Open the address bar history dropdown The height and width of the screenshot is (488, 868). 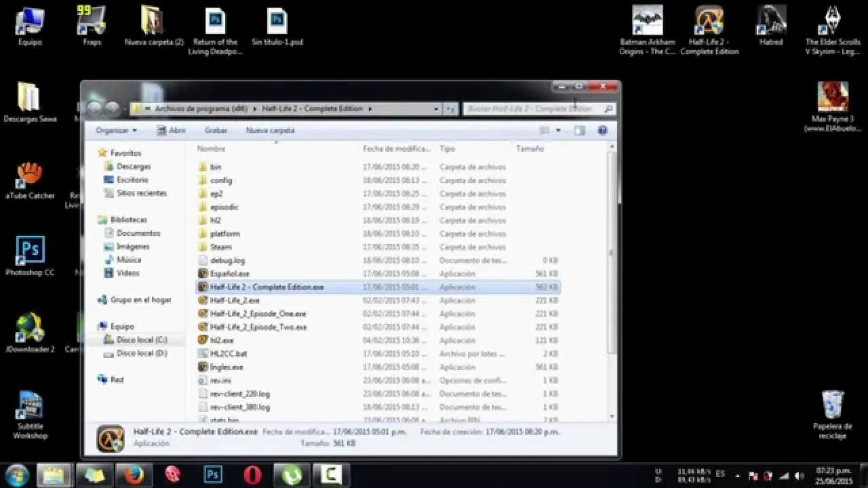pyautogui.click(x=436, y=108)
